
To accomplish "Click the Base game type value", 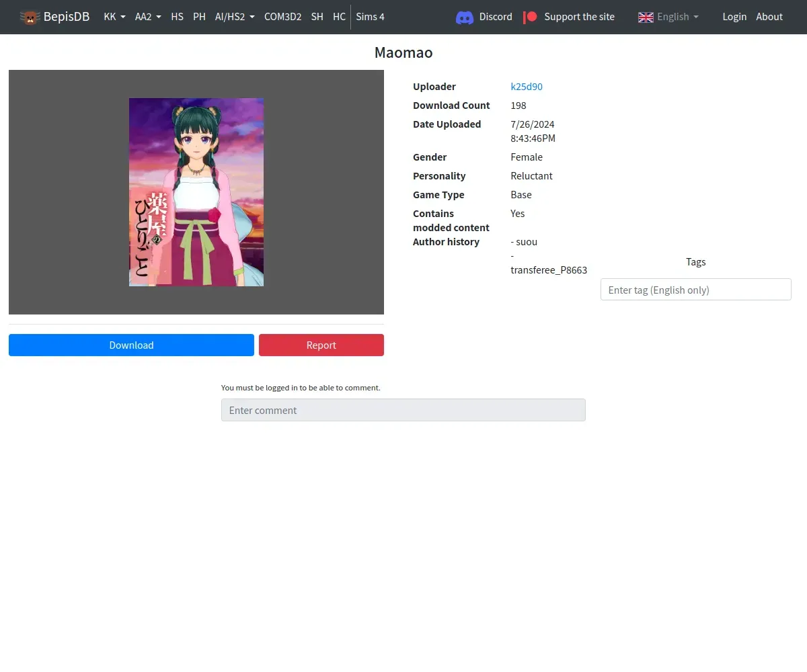I will 521,195.
